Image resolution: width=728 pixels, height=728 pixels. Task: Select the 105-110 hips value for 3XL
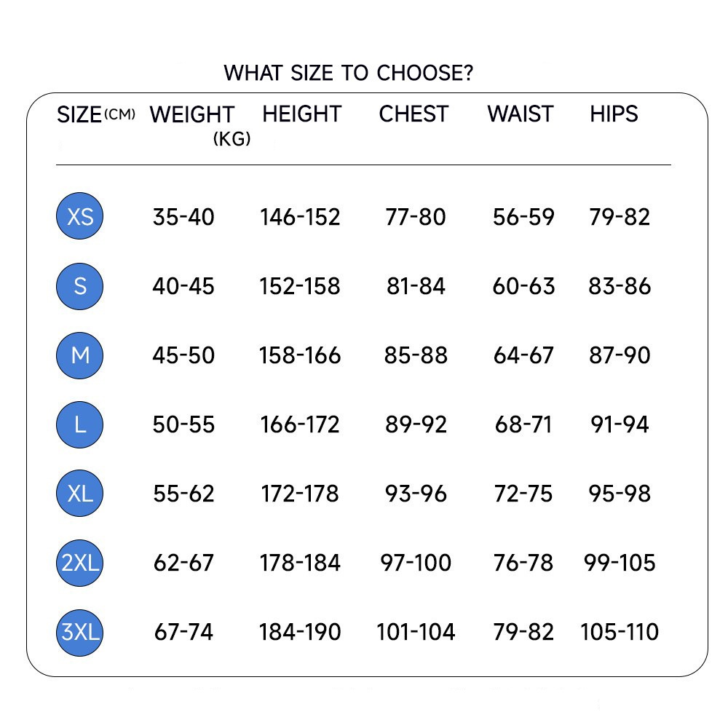click(620, 632)
